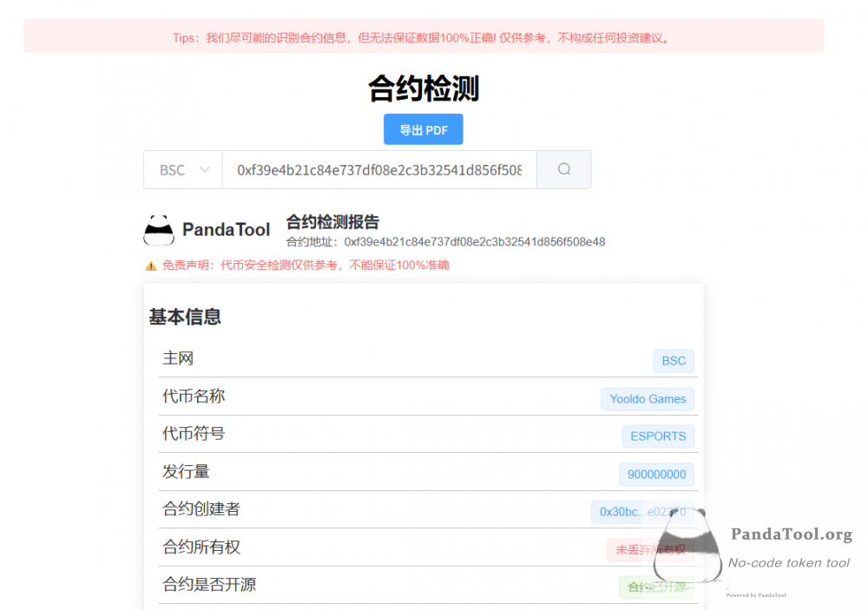This screenshot has height=610, width=868.
Task: Click the BSC tag in 主网 row
Action: 673,361
